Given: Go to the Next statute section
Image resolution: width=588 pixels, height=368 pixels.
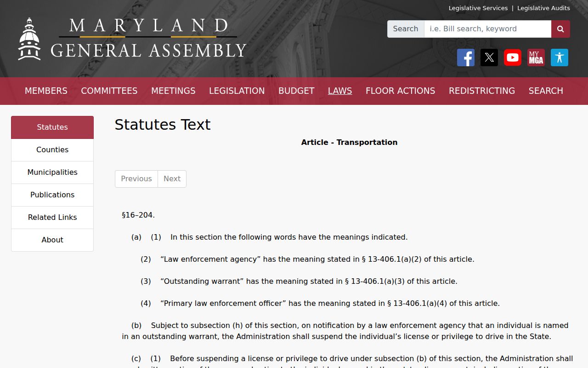Looking at the screenshot, I should (x=172, y=179).
